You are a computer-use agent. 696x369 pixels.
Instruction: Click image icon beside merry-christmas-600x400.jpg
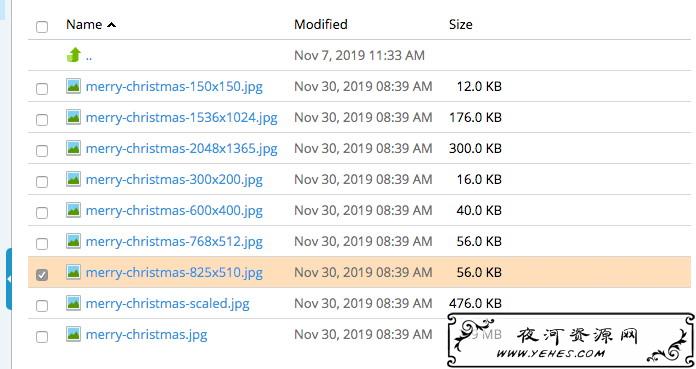point(74,210)
